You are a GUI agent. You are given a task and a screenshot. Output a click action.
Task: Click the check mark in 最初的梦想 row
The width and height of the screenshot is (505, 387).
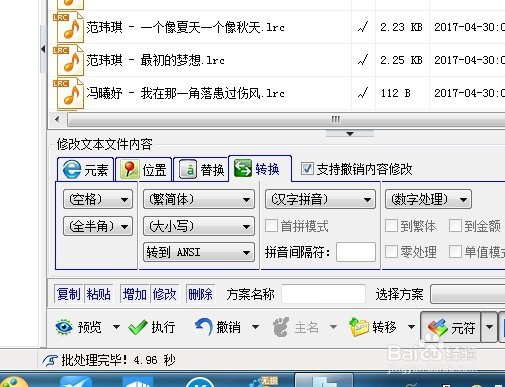point(363,60)
